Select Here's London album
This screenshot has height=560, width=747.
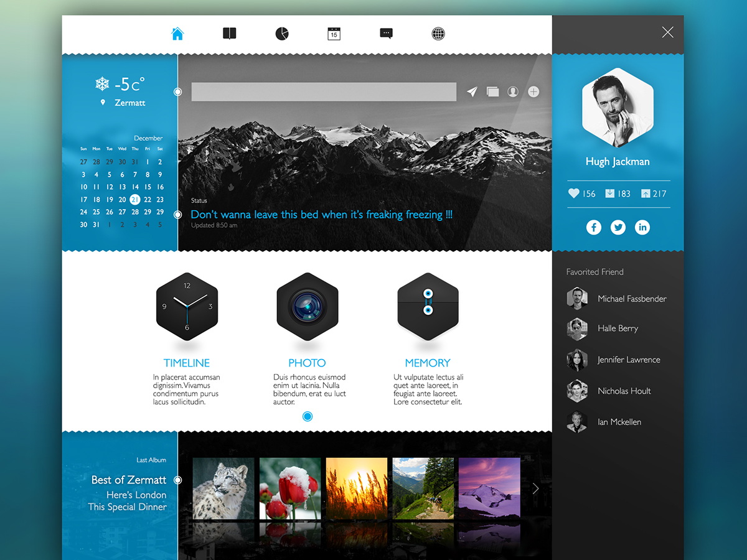click(x=136, y=495)
